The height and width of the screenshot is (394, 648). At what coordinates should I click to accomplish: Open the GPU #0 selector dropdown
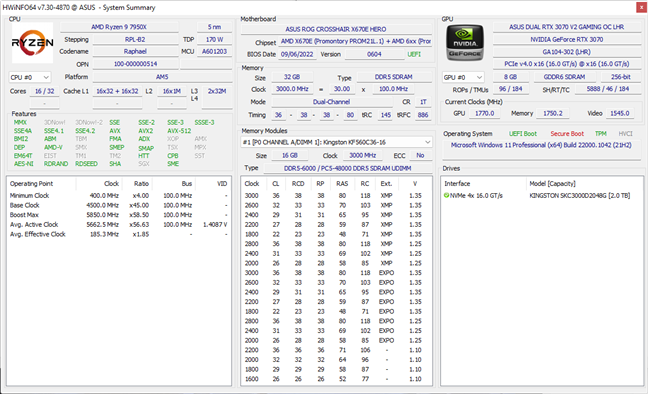[463, 77]
